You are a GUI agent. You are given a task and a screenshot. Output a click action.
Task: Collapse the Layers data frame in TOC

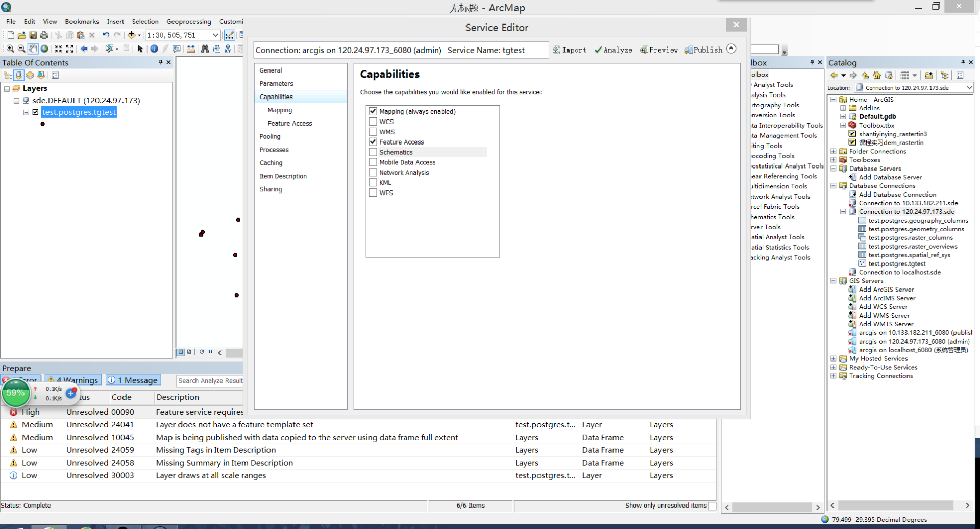[7, 89]
